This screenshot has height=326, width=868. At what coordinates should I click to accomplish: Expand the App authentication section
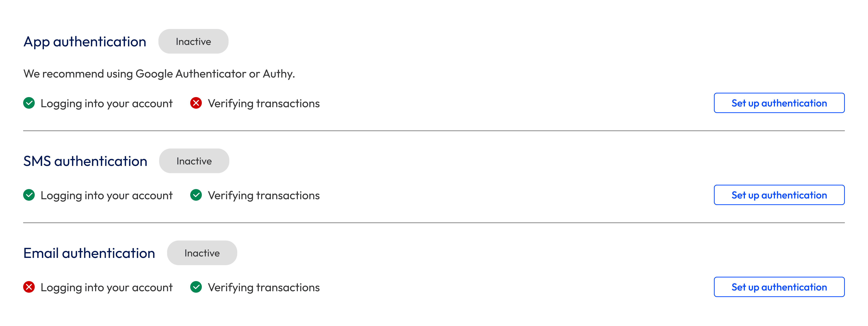(85, 41)
